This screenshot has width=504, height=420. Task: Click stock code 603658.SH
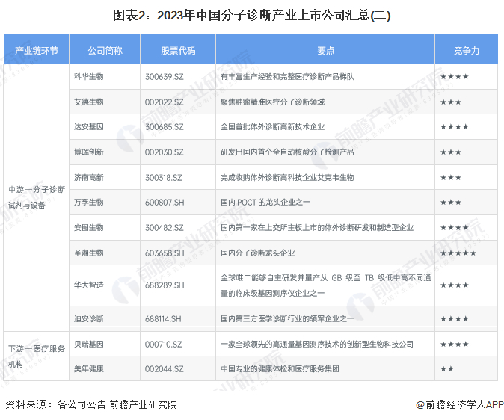[x=165, y=253]
